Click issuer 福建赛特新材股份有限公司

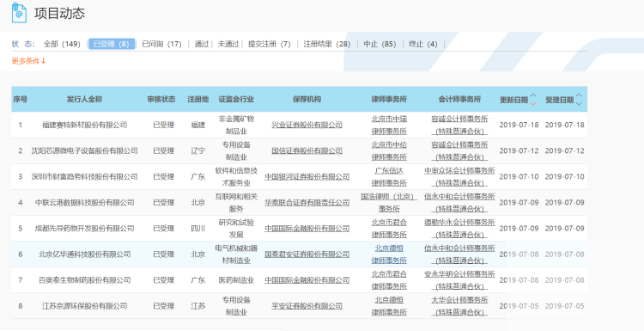(x=85, y=125)
